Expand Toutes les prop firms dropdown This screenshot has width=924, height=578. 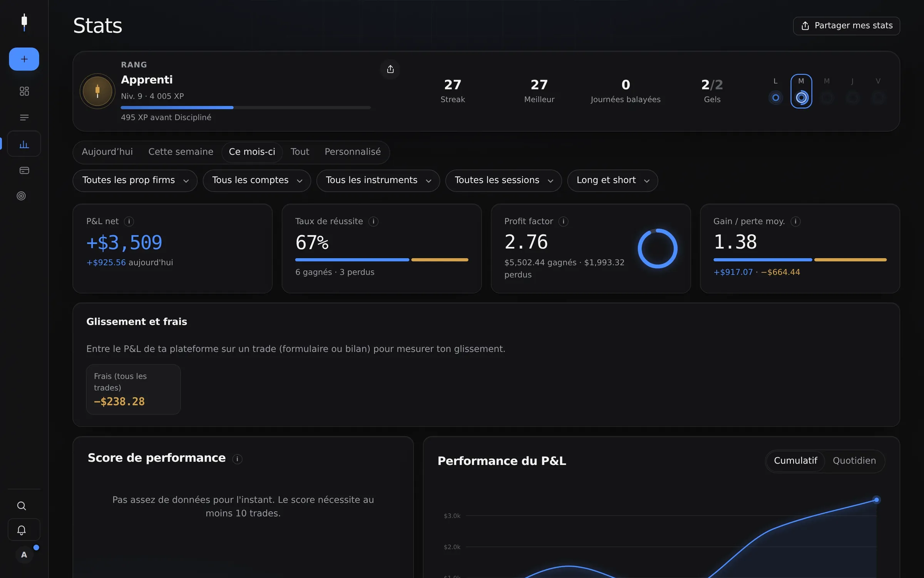pos(135,180)
